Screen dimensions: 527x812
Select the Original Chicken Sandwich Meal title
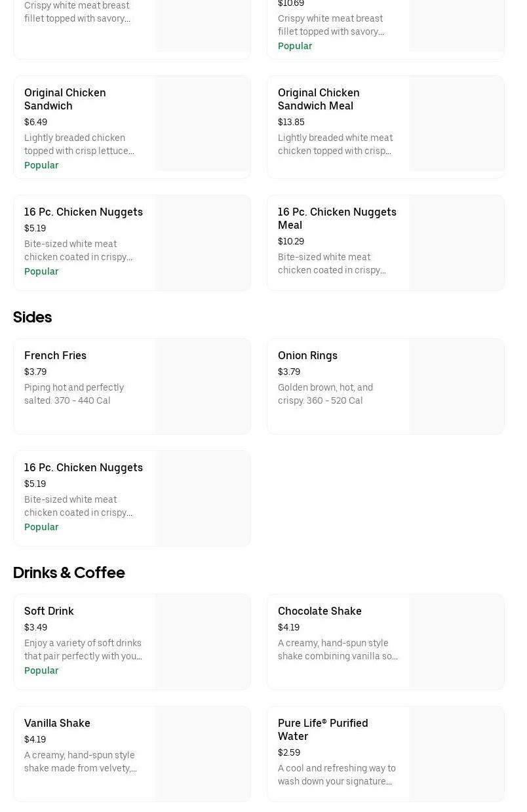[x=319, y=99]
